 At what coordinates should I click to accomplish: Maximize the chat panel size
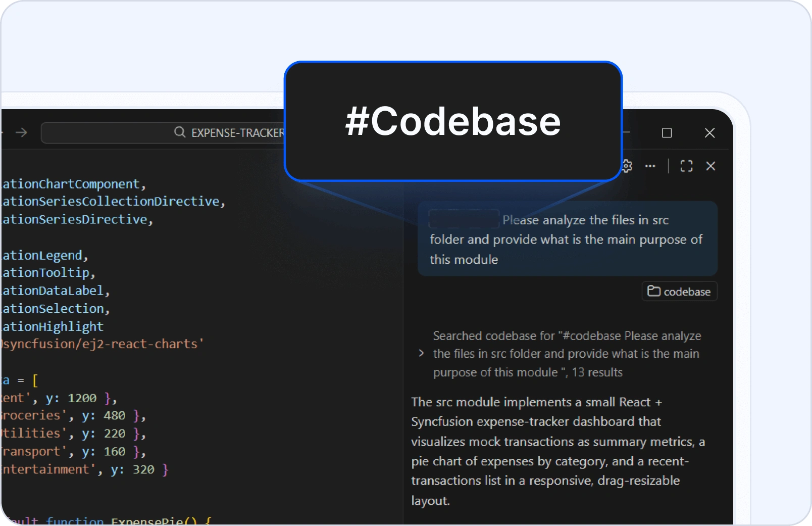pos(686,166)
